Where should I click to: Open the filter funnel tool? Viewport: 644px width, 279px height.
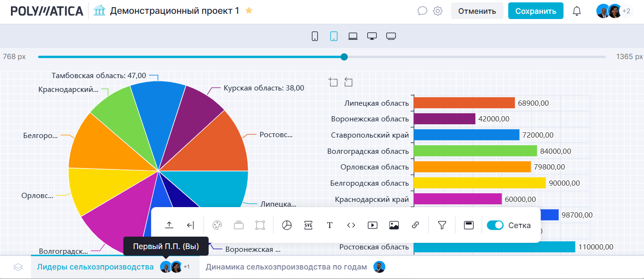pos(442,225)
